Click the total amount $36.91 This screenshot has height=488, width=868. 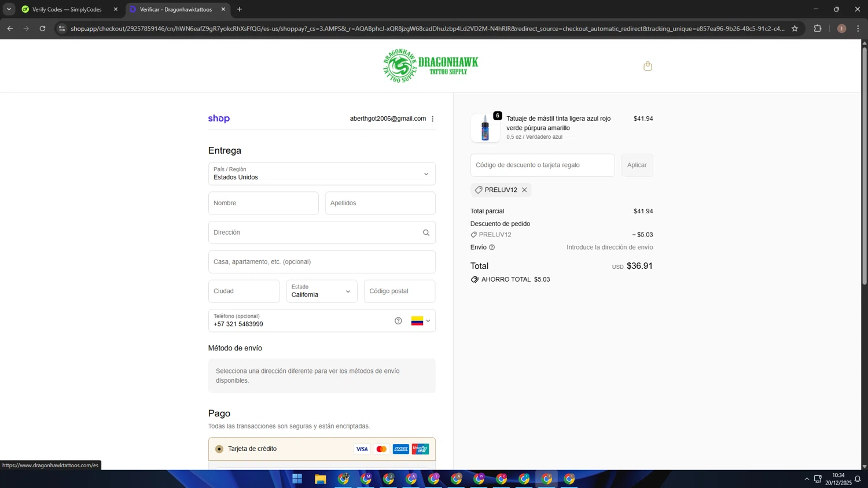click(639, 266)
